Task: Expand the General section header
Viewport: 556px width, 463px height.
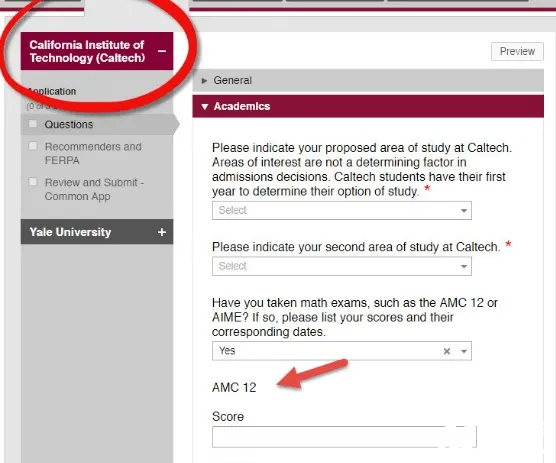Action: click(368, 81)
